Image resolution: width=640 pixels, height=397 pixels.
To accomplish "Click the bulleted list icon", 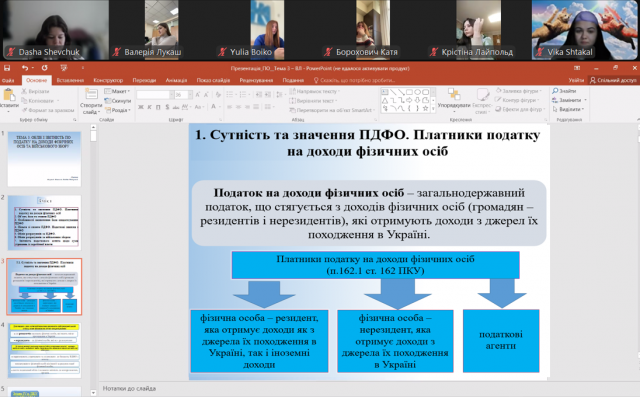I will [231, 95].
